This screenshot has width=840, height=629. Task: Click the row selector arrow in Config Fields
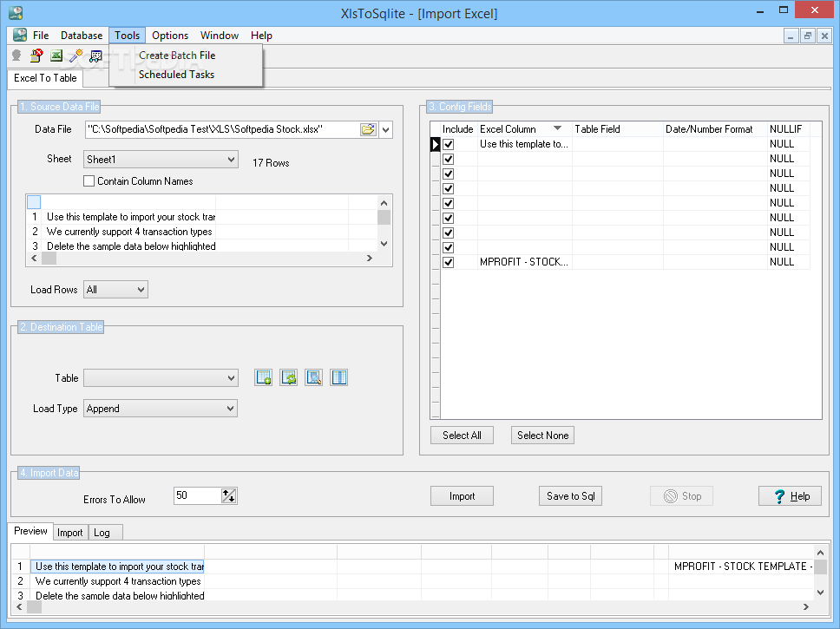[435, 144]
